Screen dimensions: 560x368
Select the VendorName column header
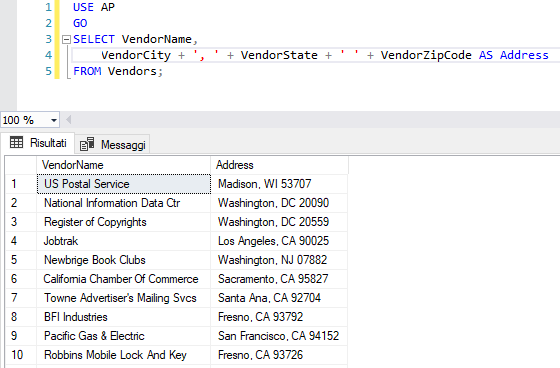pyautogui.click(x=124, y=165)
